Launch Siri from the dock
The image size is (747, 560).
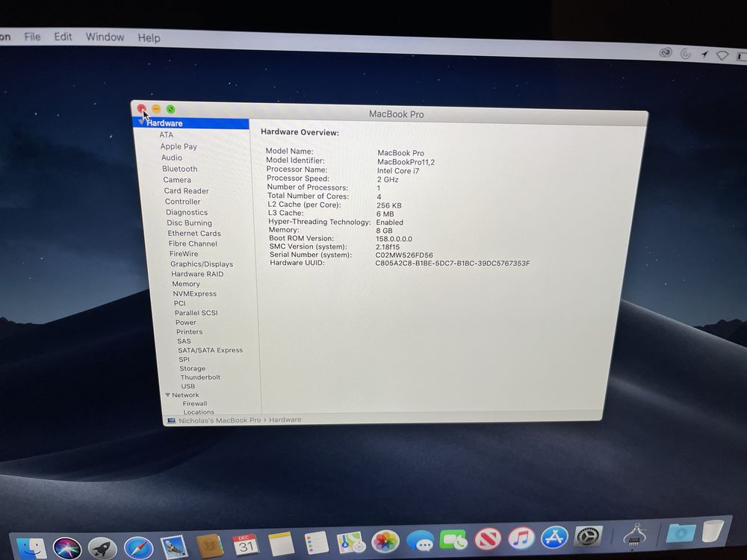coord(66,549)
